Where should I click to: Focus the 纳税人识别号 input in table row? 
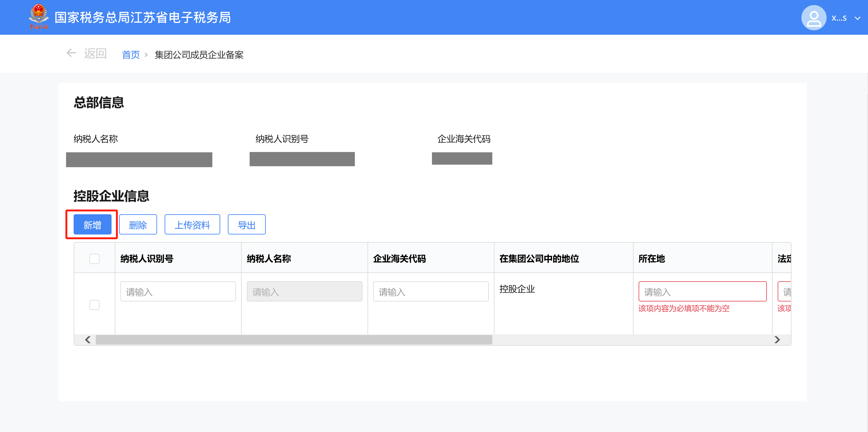(178, 291)
